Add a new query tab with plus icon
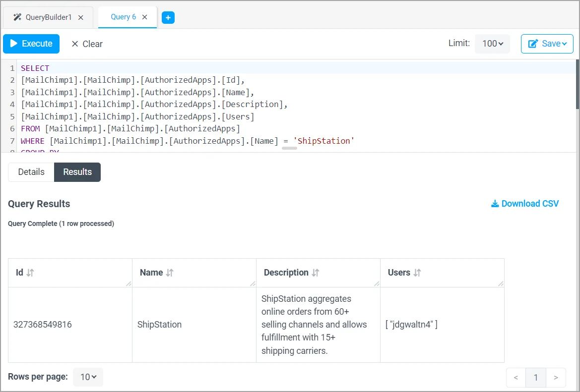 click(168, 17)
